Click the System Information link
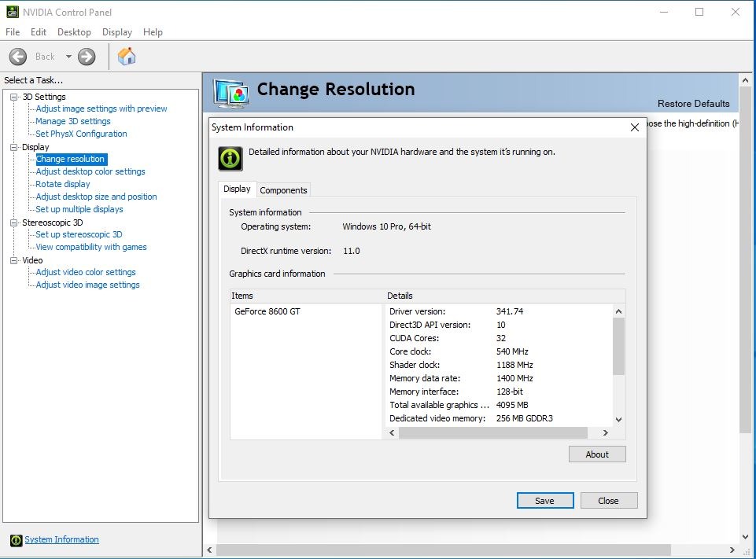 coord(61,539)
